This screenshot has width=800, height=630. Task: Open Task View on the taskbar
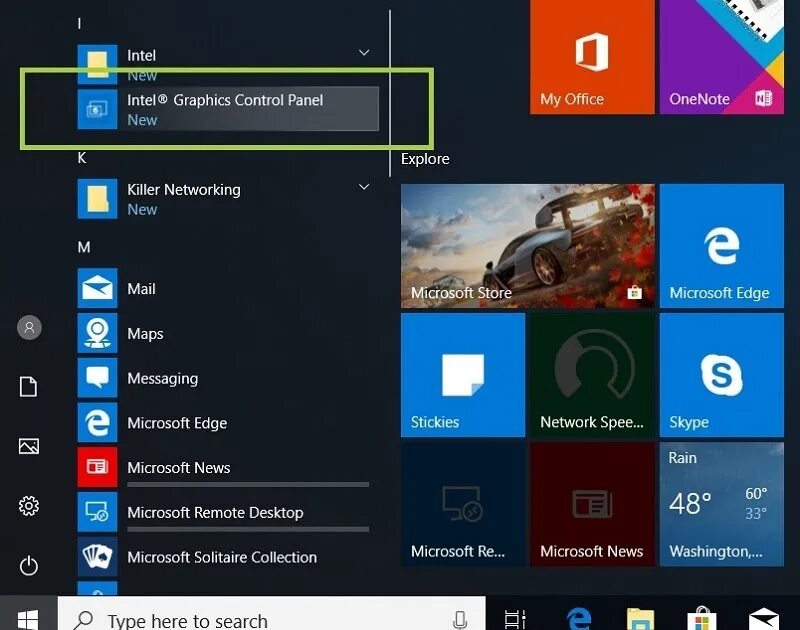click(515, 619)
